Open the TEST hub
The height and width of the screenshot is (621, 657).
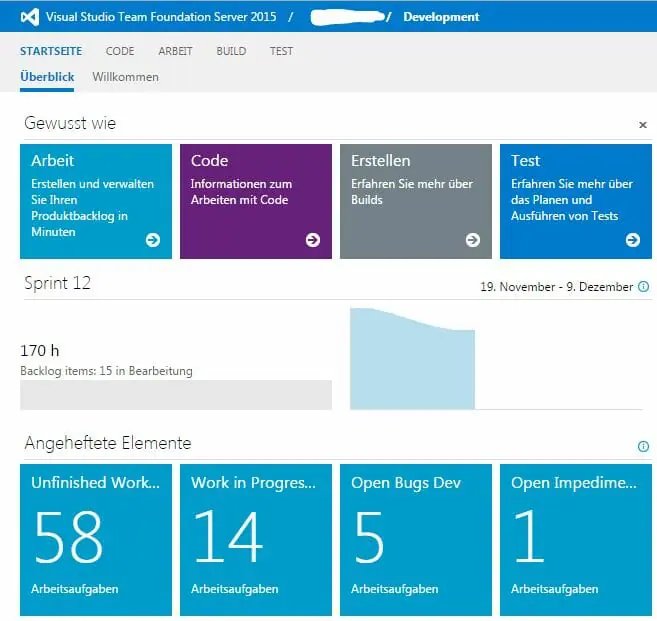[281, 51]
